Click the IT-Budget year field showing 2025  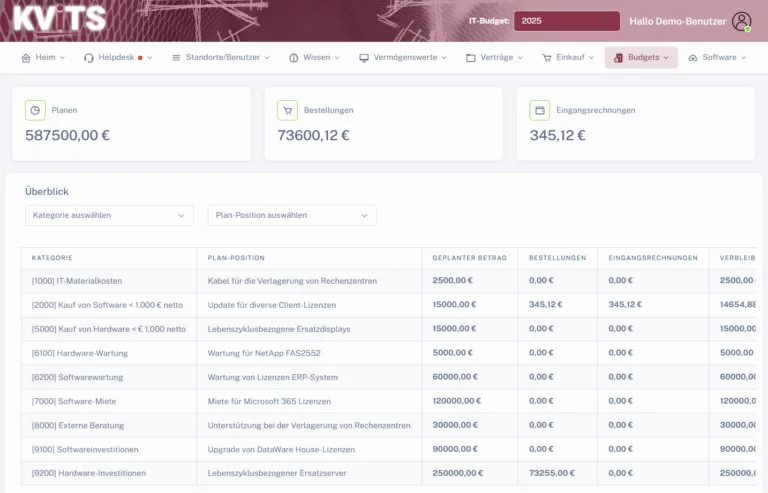click(566, 21)
